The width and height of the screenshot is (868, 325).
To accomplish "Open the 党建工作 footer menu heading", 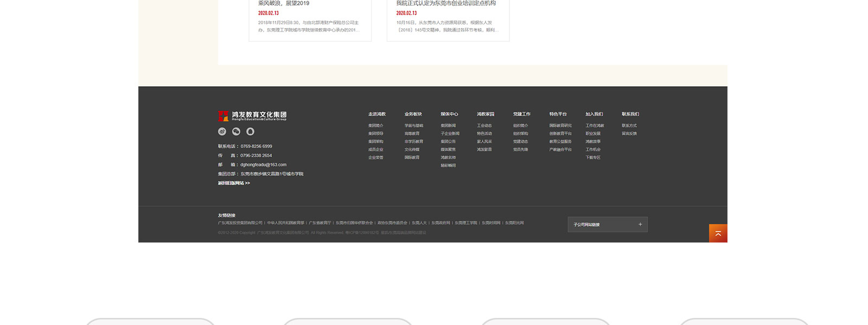I will click(522, 114).
